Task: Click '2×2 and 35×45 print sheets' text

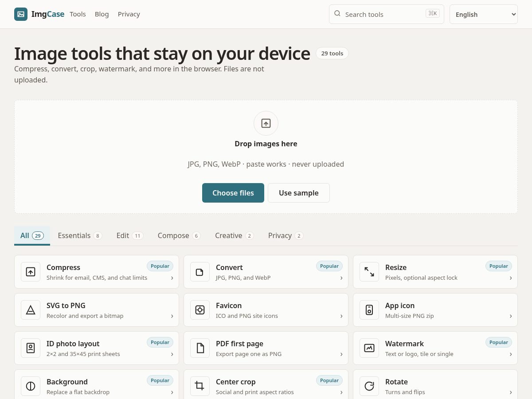Action: [x=83, y=354]
